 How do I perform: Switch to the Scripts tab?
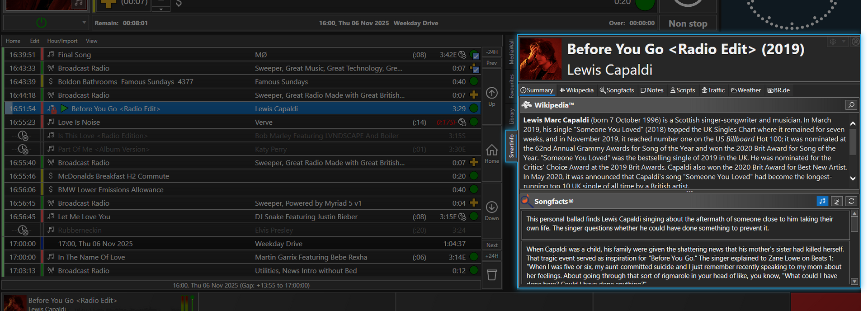click(683, 90)
